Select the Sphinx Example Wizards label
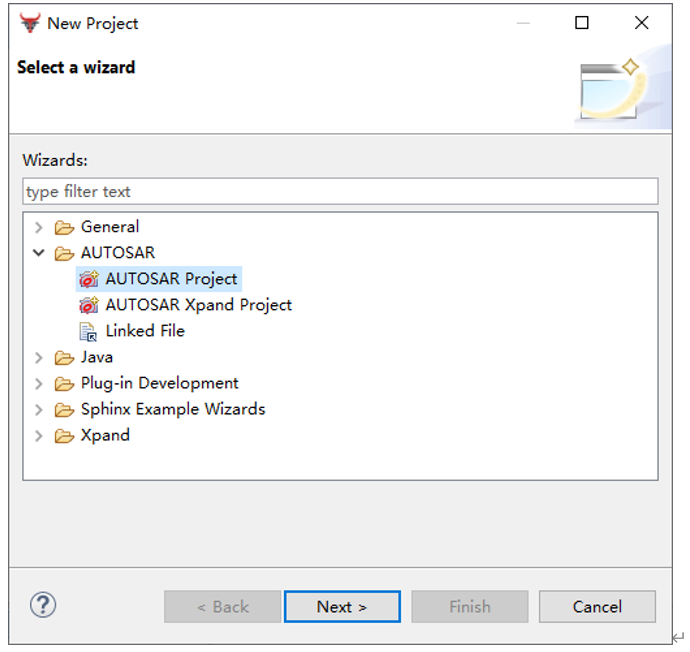 tap(173, 409)
